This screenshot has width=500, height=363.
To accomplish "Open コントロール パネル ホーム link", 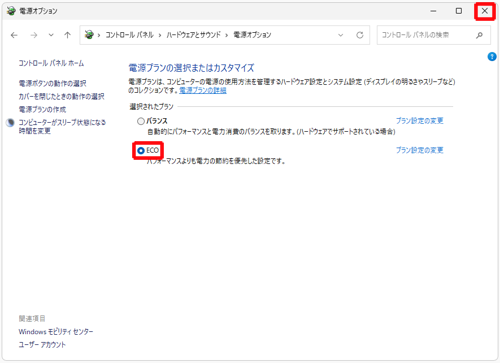I will 51,63.
